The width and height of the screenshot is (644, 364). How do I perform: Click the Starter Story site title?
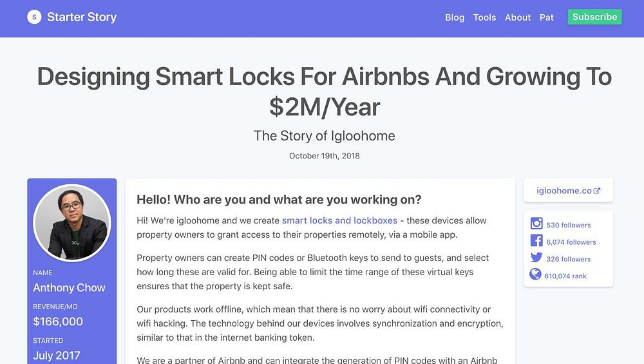point(82,17)
